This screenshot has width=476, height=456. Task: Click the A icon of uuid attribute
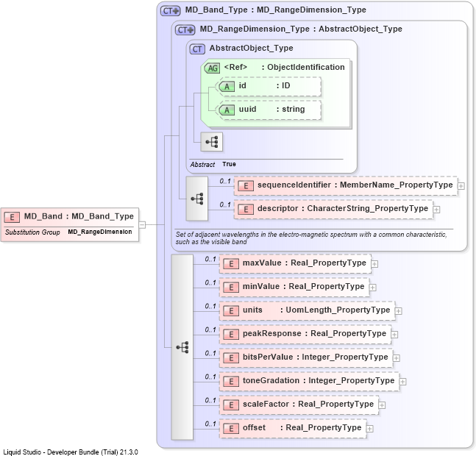227,110
